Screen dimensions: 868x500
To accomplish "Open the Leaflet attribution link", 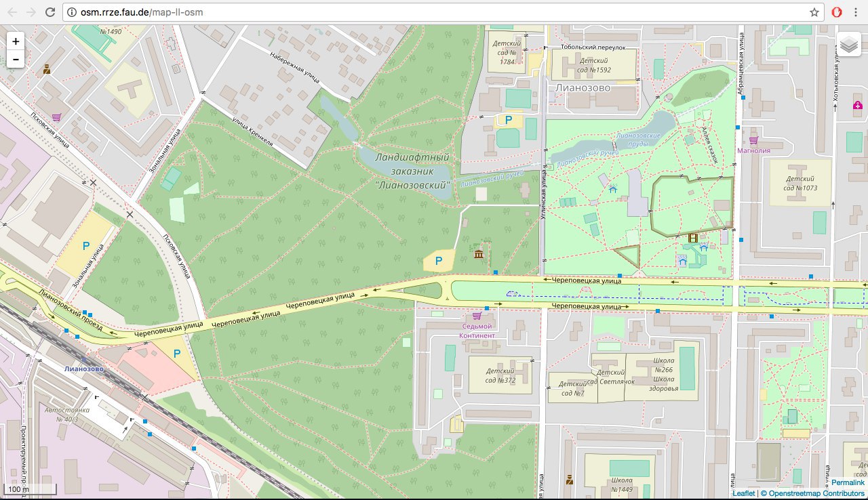I will [743, 494].
